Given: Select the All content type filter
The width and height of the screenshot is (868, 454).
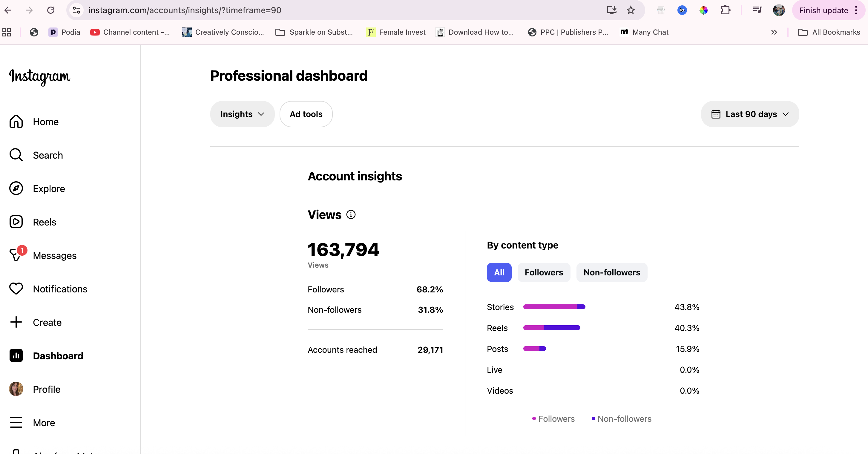Looking at the screenshot, I should click(499, 272).
